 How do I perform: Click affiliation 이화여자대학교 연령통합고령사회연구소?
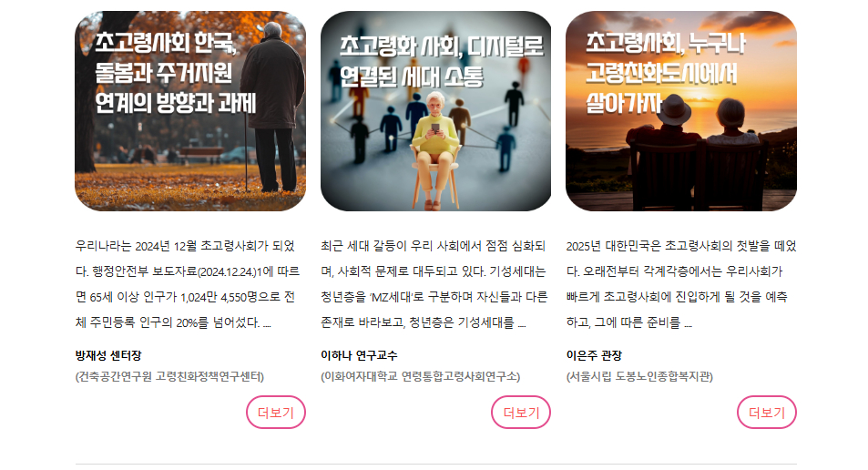(420, 376)
